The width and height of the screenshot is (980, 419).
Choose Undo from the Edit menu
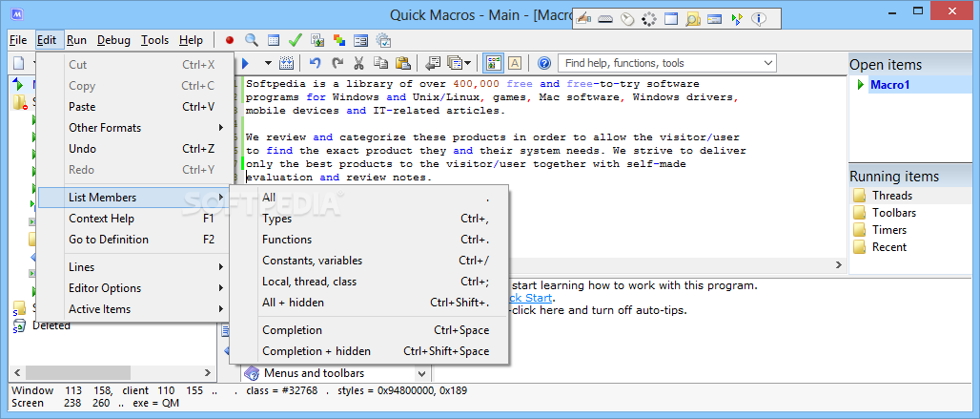click(133, 149)
